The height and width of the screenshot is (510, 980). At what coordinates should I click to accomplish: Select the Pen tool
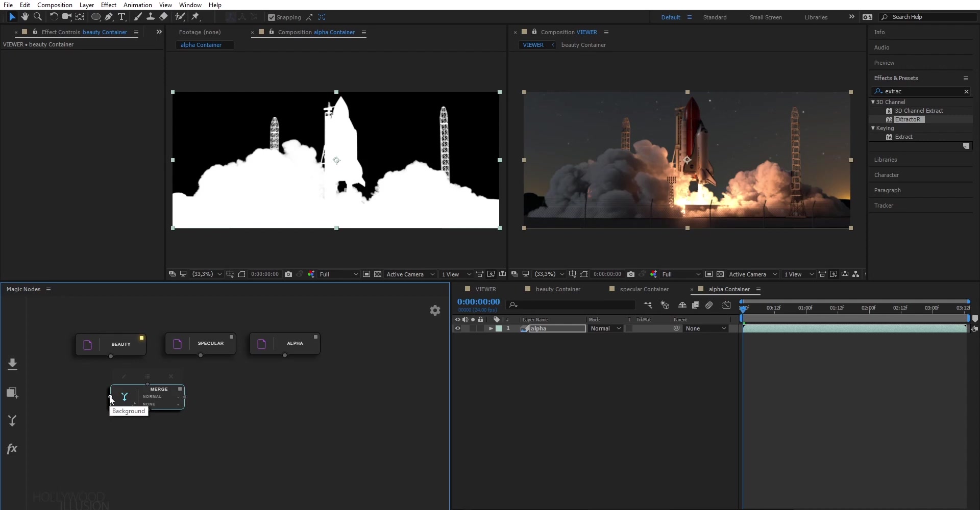(x=109, y=17)
